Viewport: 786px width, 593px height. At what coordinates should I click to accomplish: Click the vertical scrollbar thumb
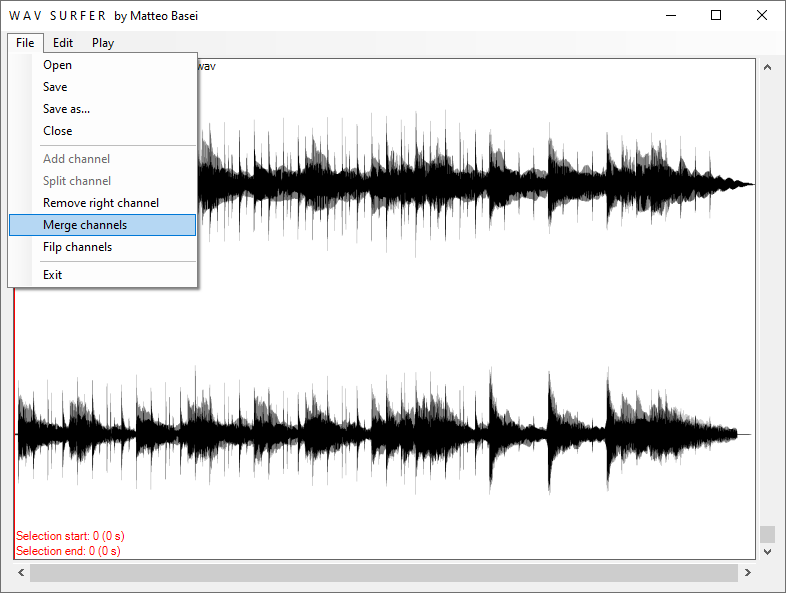coord(767,534)
